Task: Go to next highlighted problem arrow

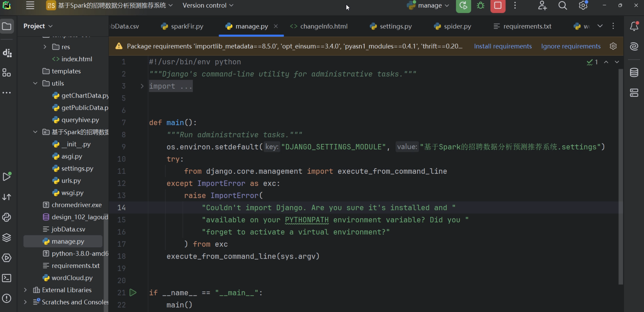Action: (x=617, y=62)
